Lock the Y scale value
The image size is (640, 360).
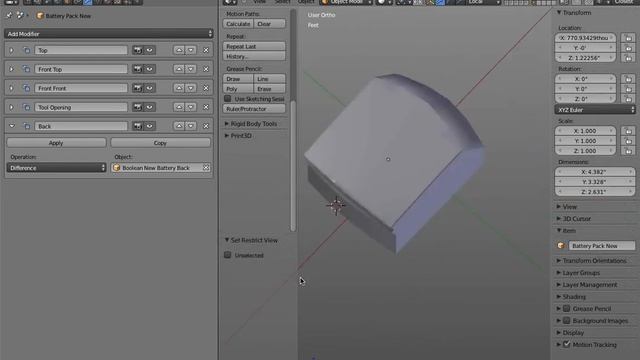click(x=628, y=141)
